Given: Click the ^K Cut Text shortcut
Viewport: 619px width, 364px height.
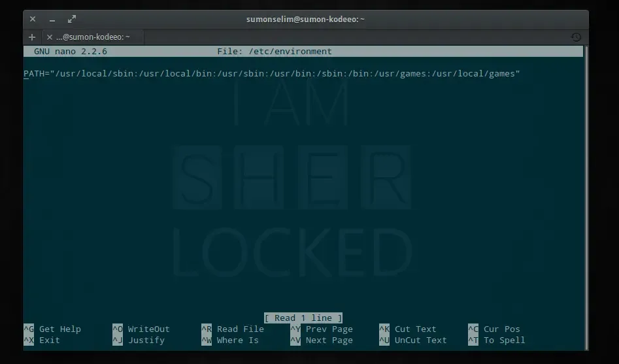Looking at the screenshot, I should (408, 329).
